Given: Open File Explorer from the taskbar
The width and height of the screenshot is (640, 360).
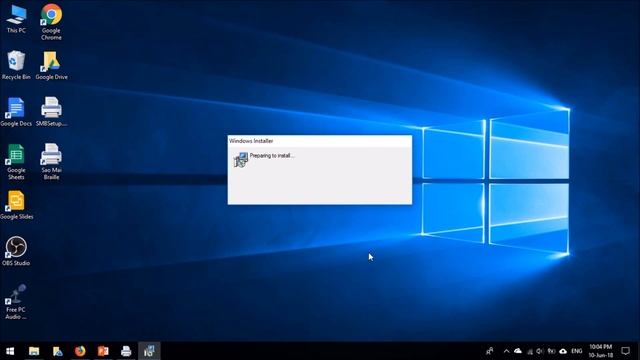Looking at the screenshot, I should pos(34,351).
